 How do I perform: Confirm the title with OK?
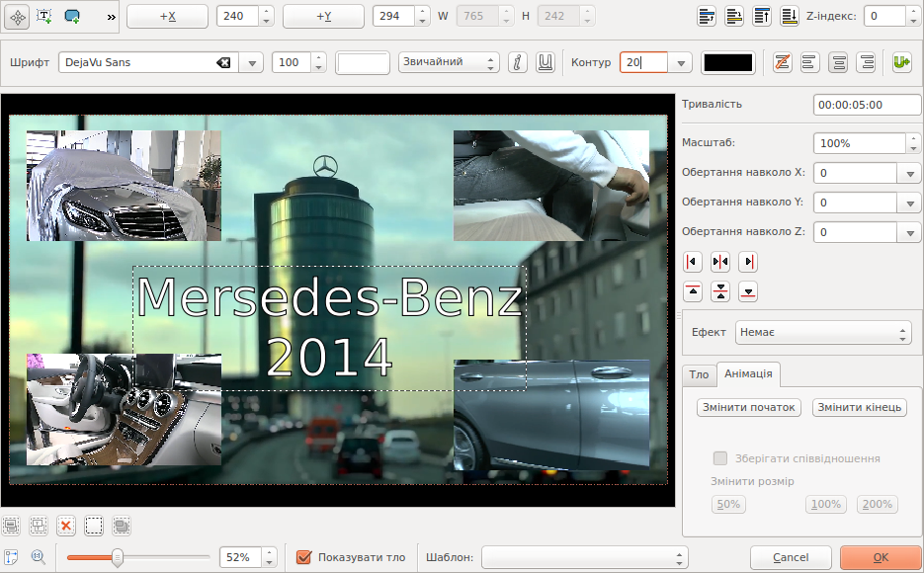881,558
